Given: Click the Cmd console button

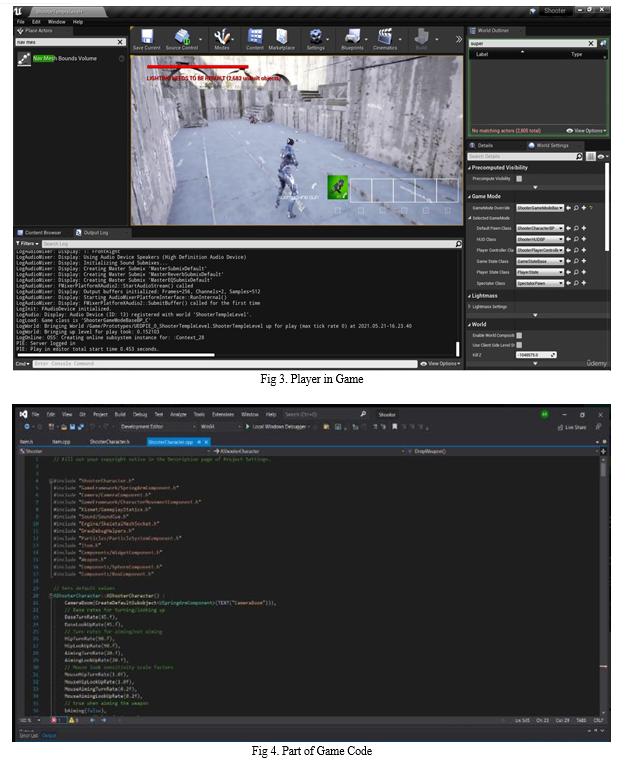Looking at the screenshot, I should (23, 363).
